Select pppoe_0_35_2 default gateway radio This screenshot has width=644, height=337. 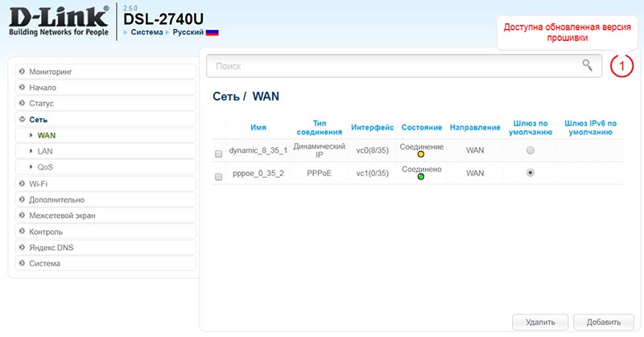tap(530, 173)
